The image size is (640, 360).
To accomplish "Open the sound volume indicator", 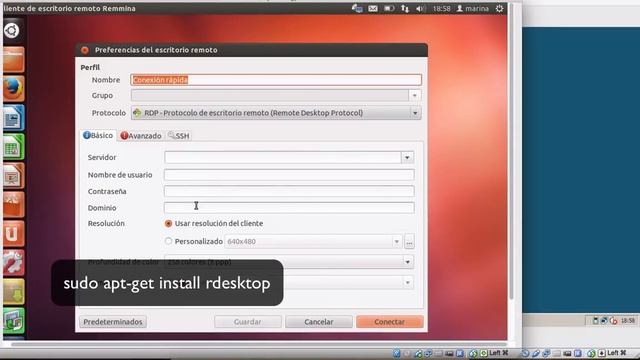I will [420, 8].
